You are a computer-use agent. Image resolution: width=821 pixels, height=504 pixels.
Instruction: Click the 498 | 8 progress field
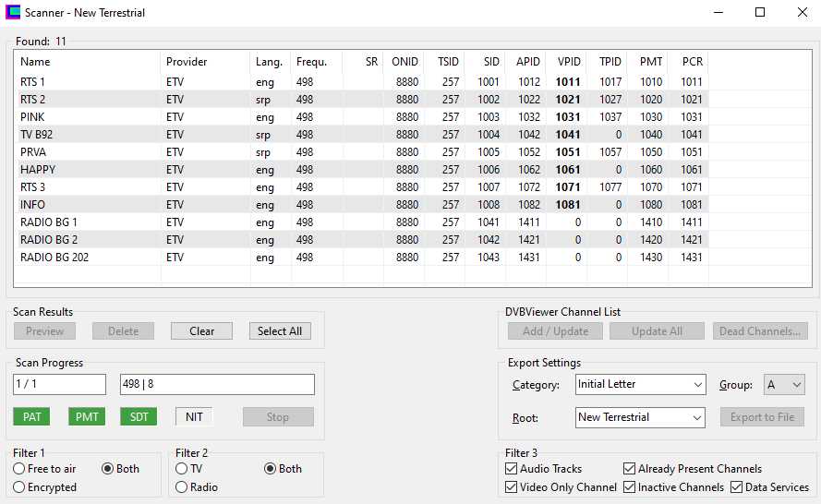coord(217,384)
